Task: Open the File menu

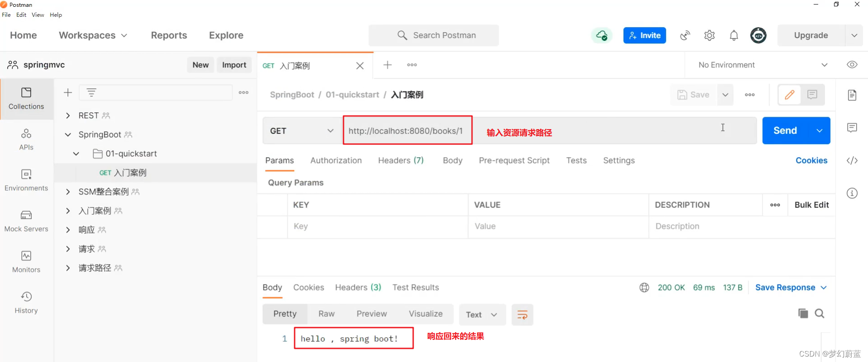Action: coord(6,14)
